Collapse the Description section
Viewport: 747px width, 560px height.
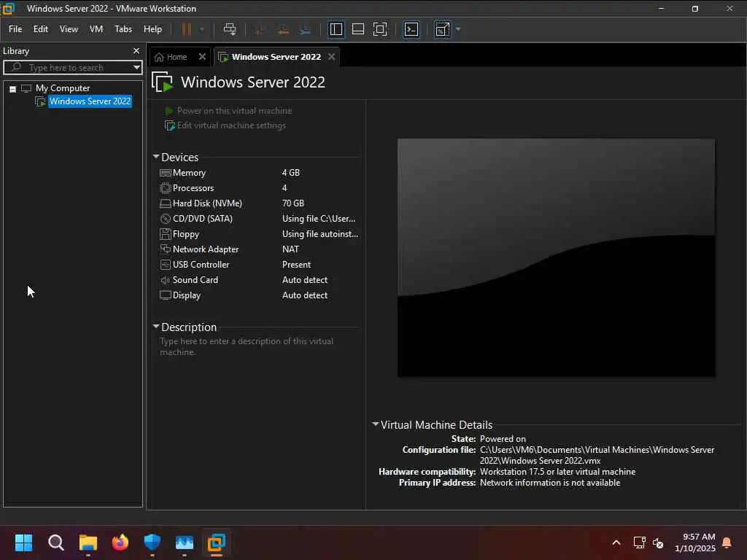click(156, 327)
